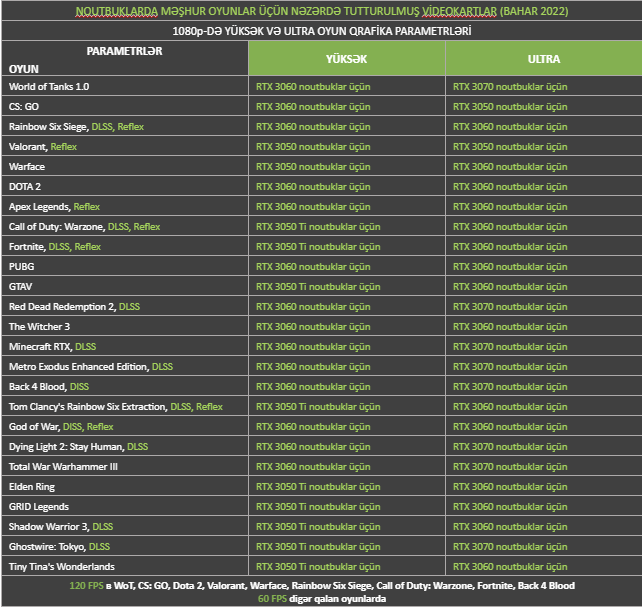The image size is (642, 607).
Task: Click the 'DOTA 2' game name
Action: 25,187
